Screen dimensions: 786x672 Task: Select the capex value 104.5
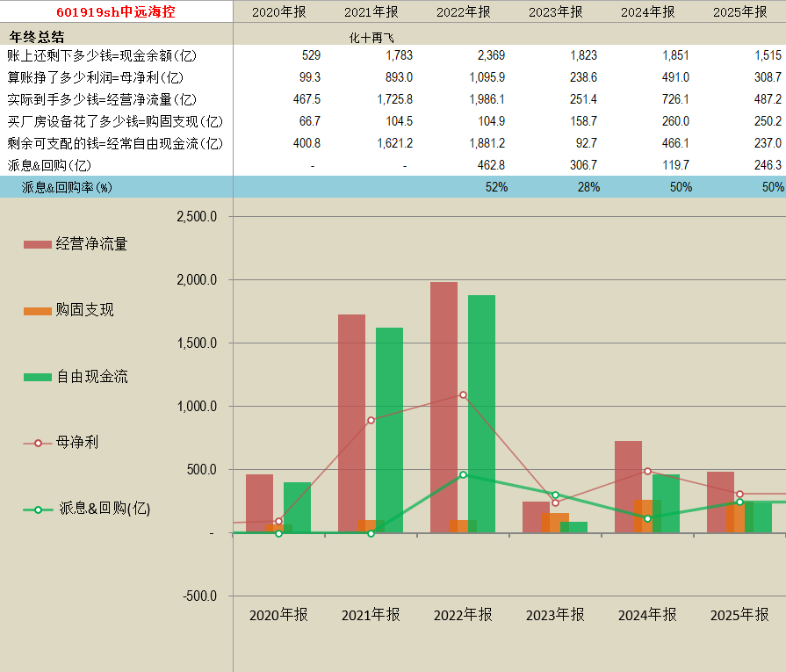(399, 121)
